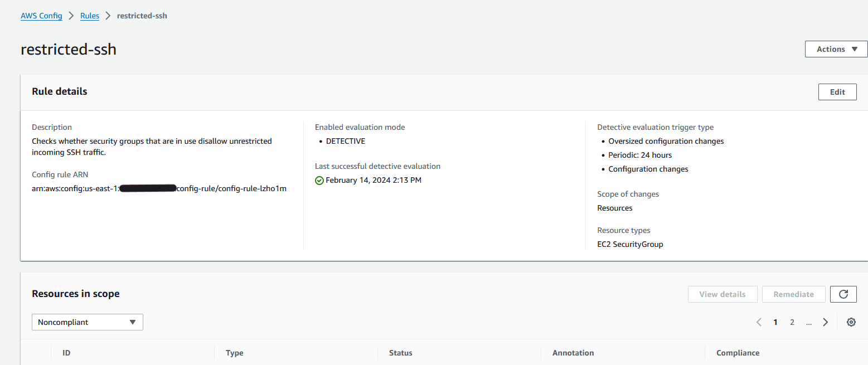Open the Actions dropdown menu
This screenshot has width=868, height=365.
coord(836,49)
